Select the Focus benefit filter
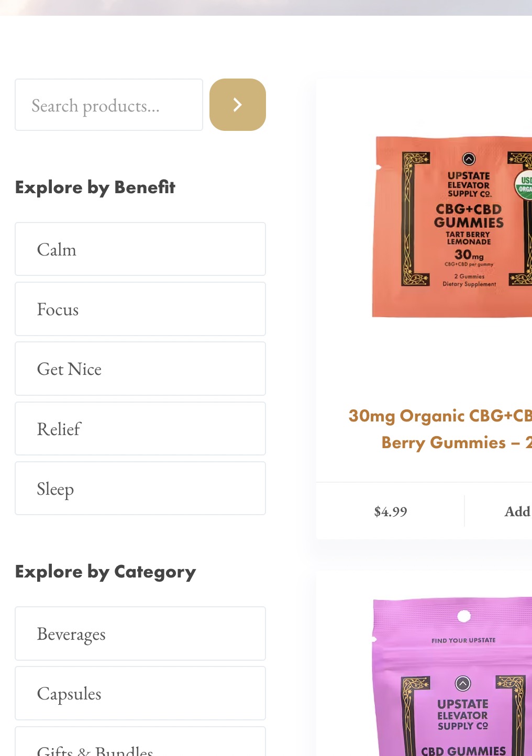 point(140,309)
